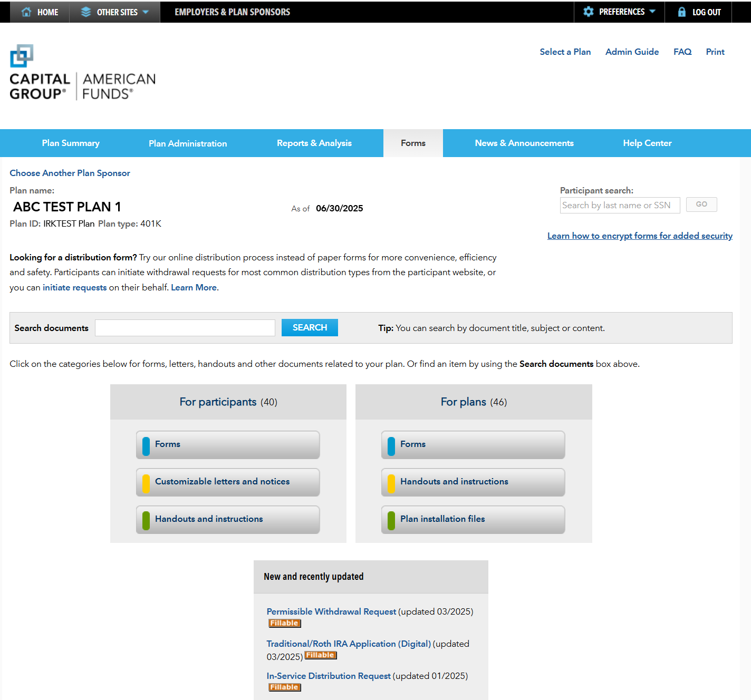Click the Fillable badge next to Traditional/Roth IRA Application

(x=320, y=655)
